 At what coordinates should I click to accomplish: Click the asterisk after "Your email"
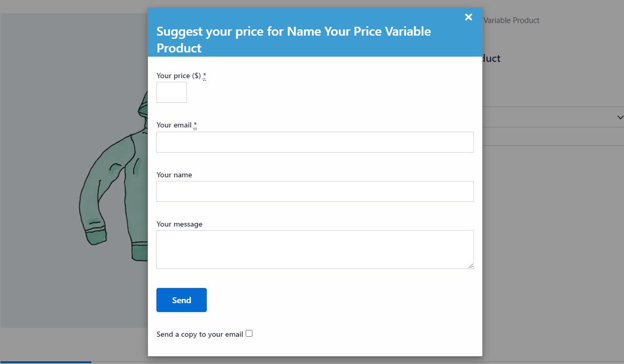tap(195, 124)
